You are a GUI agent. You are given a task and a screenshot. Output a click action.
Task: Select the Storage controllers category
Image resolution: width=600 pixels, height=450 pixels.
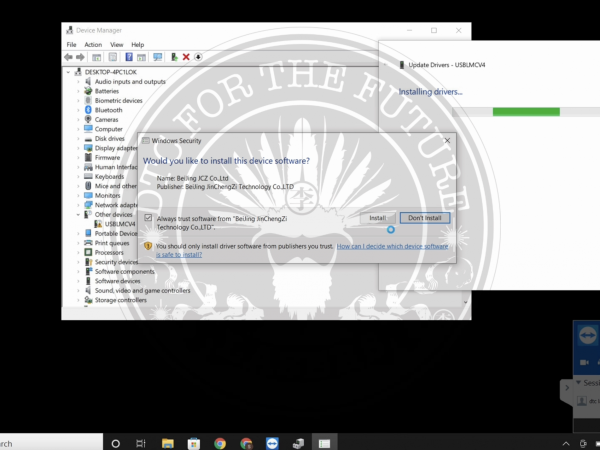[121, 300]
